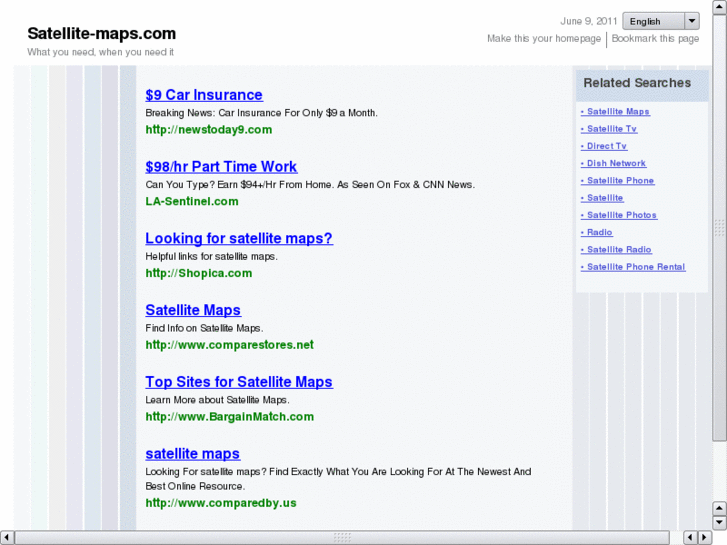Select Satellite Tv in Related Searches

click(609, 128)
